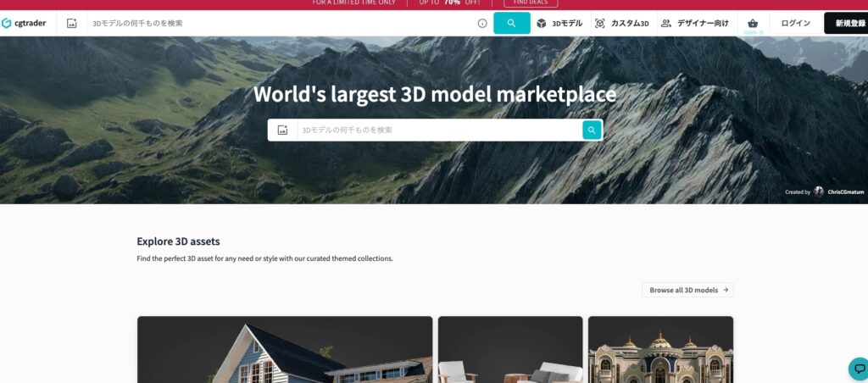Open the 3Dモデル menu
868x383 pixels.
[x=559, y=23]
